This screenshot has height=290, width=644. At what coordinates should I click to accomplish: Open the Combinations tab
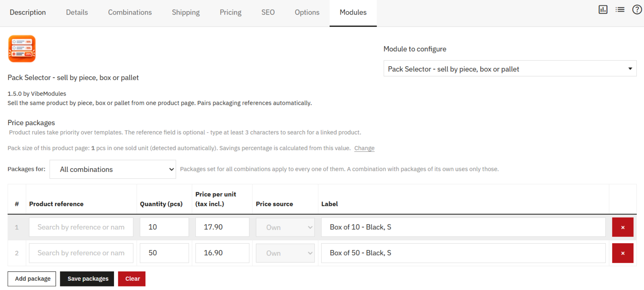[130, 12]
